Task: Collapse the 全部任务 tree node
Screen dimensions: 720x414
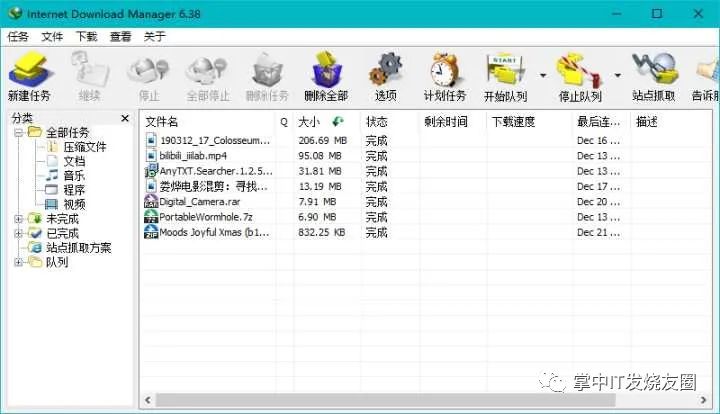Action: [19, 133]
